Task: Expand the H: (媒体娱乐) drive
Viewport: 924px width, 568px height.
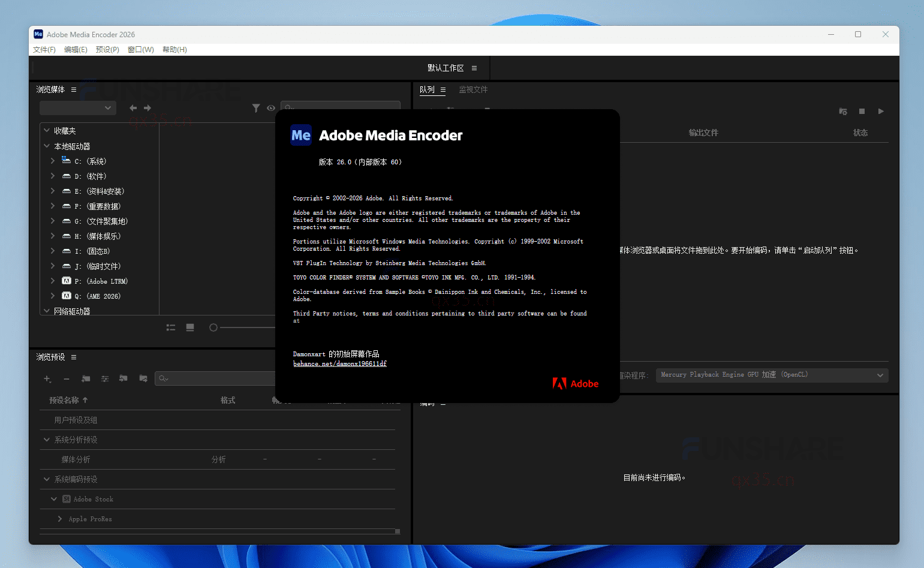Action: [53, 236]
